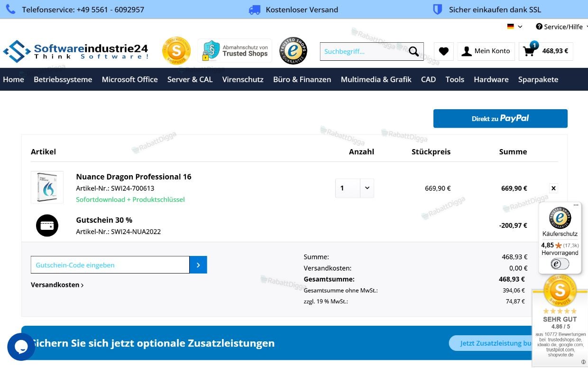Remove Nuance Dragon item with x

(x=553, y=189)
